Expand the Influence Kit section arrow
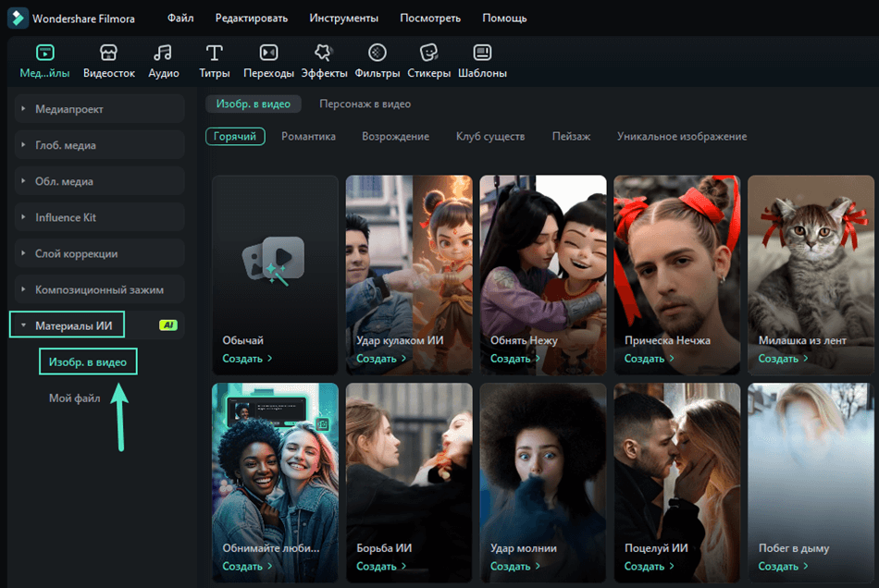 point(23,216)
